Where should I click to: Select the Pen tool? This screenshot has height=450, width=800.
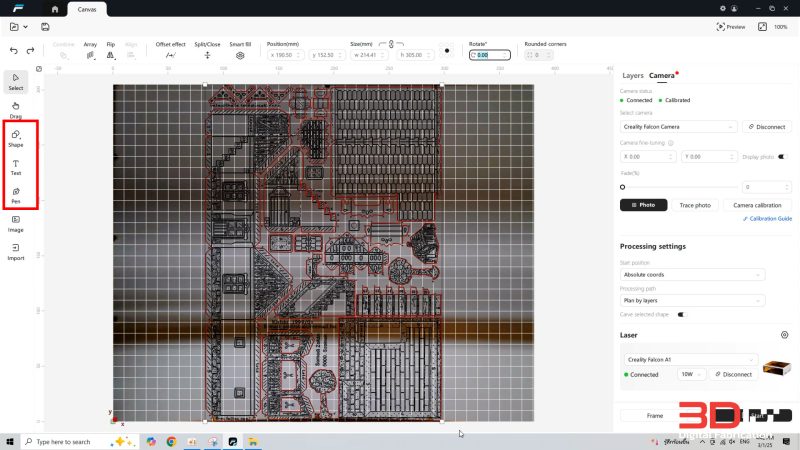click(x=16, y=195)
